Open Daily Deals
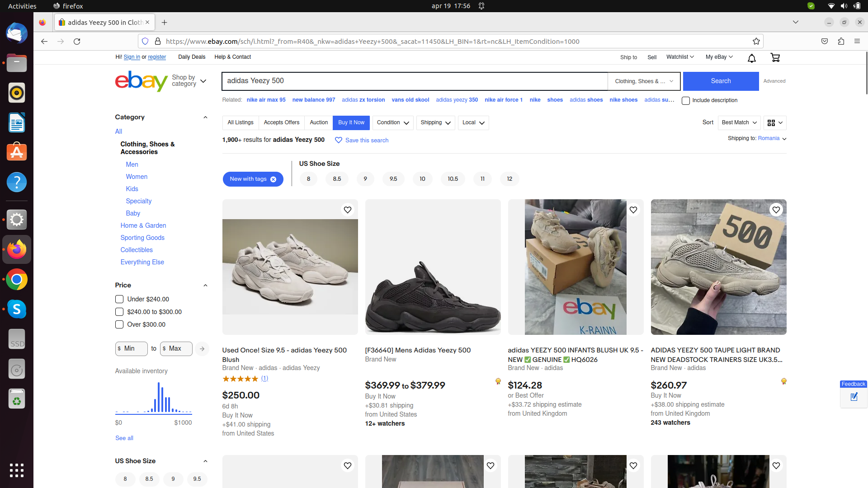 (x=192, y=57)
